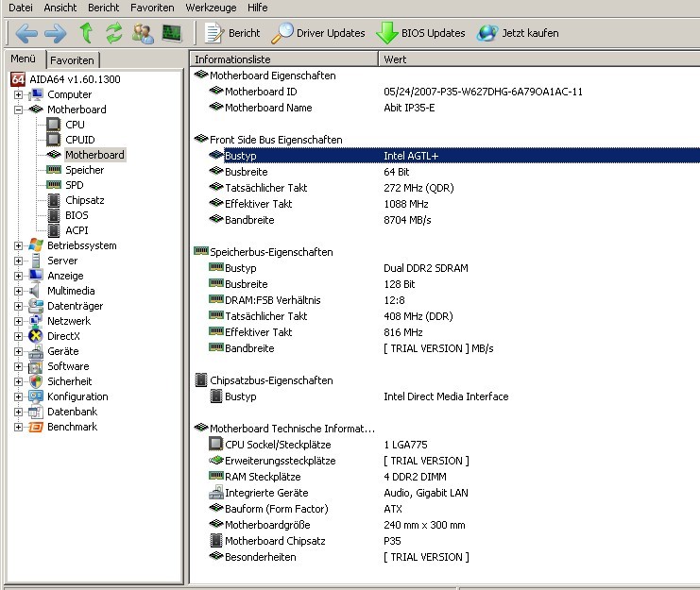The width and height of the screenshot is (700, 590).
Task: Click the DirectX yellow X icon
Action: tap(36, 336)
